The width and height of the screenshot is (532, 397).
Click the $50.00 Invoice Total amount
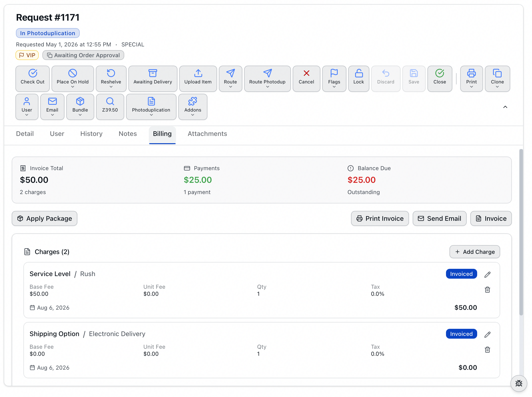tap(34, 180)
